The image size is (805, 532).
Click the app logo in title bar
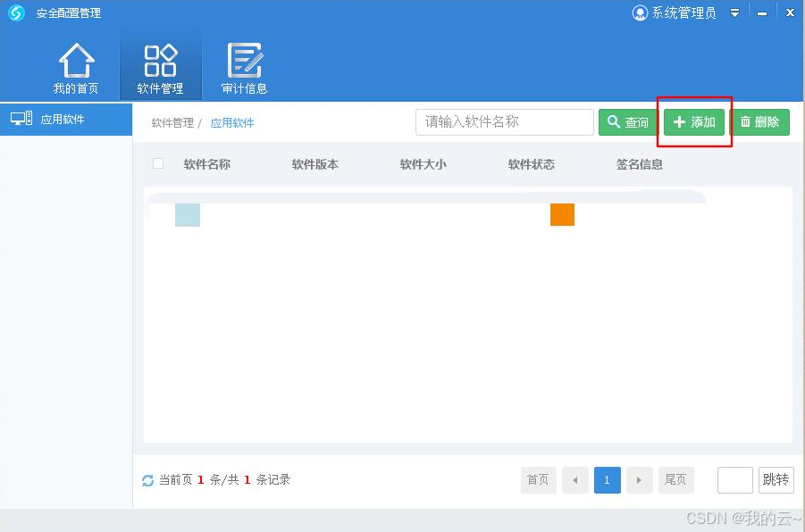(x=16, y=12)
